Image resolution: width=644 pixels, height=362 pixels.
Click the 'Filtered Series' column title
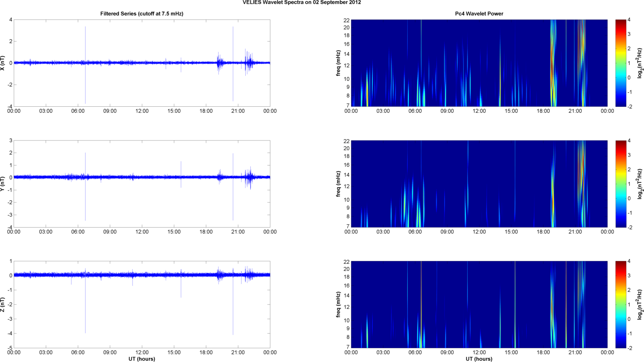coord(142,14)
